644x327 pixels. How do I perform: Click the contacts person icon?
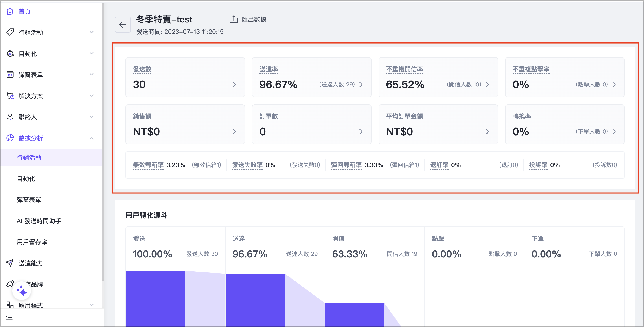[x=10, y=117]
